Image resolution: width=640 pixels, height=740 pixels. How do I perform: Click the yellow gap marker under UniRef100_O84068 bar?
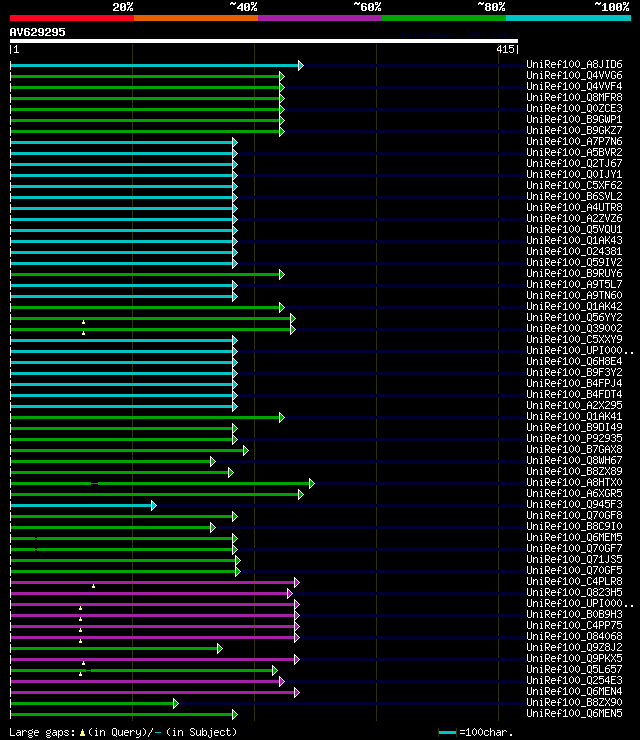(x=81, y=641)
